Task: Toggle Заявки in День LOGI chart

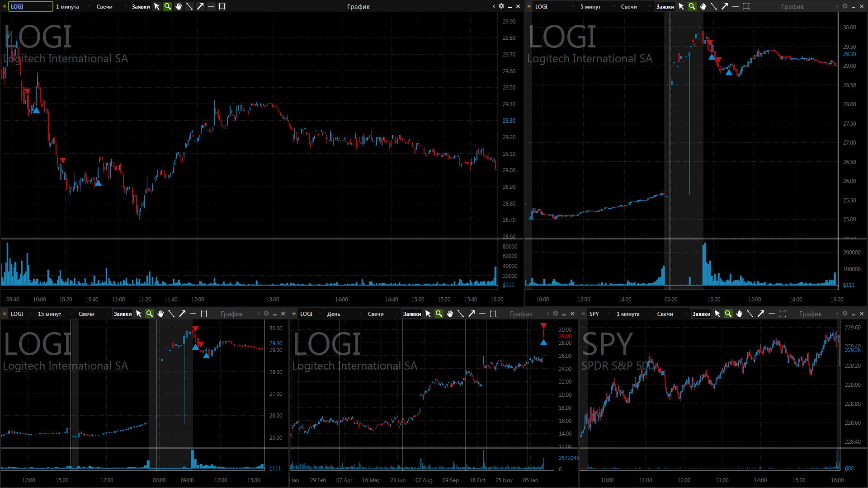Action: click(412, 314)
